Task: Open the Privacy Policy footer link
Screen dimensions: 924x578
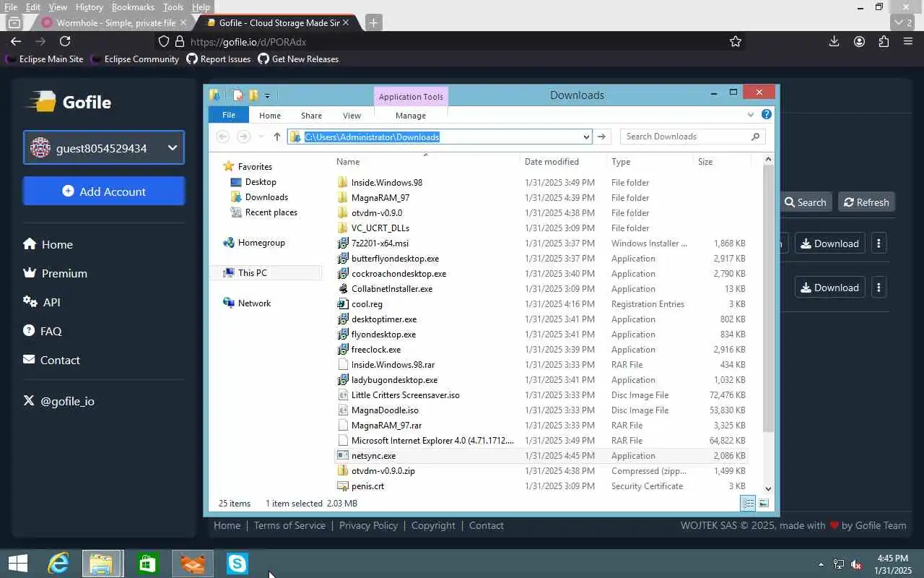Action: 368,525
